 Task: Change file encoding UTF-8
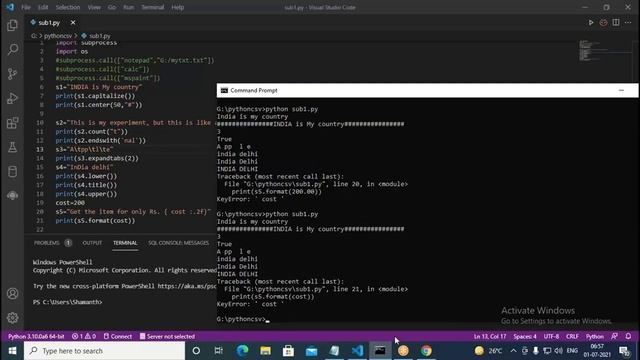click(551, 336)
